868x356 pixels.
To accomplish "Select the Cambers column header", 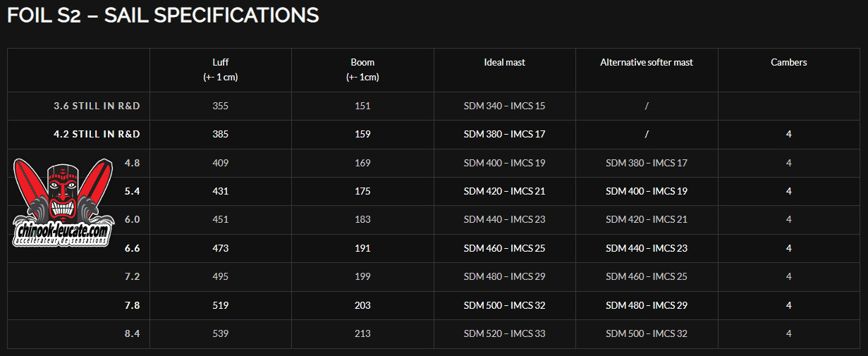I will (x=788, y=62).
